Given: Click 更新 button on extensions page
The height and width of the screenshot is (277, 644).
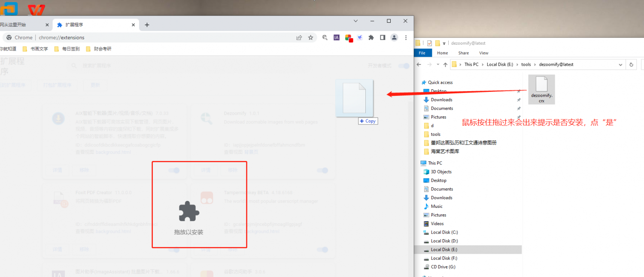Looking at the screenshot, I should tap(95, 85).
